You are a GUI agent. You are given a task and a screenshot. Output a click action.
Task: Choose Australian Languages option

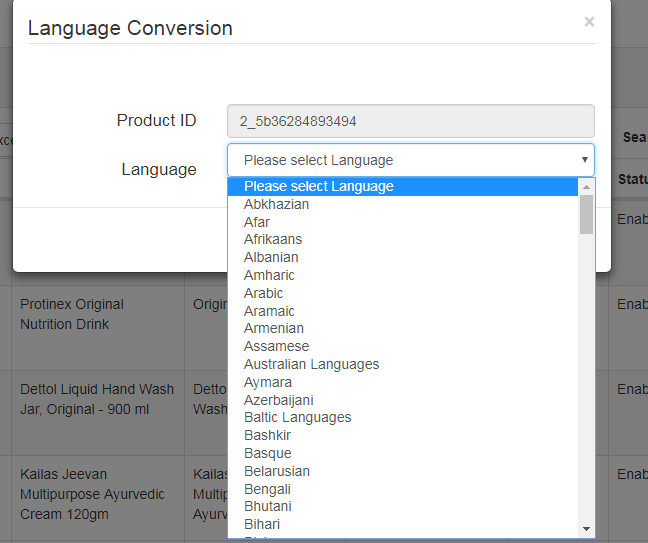(312, 364)
